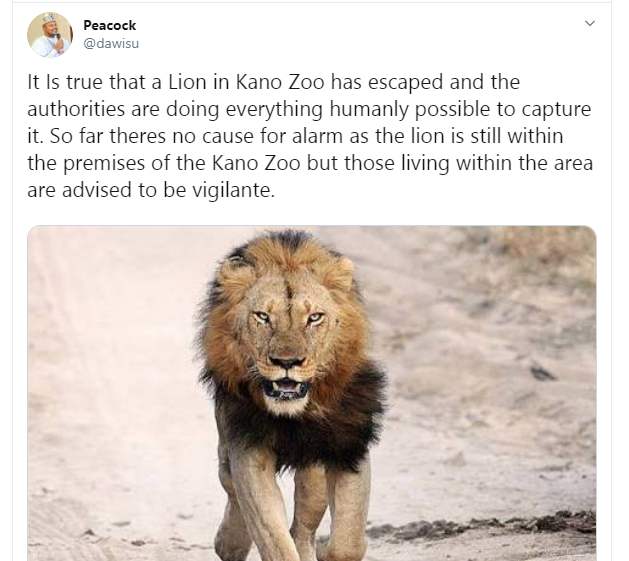Click the word 'authorities' in the tweet
This screenshot has width=629, height=561.
[76, 109]
